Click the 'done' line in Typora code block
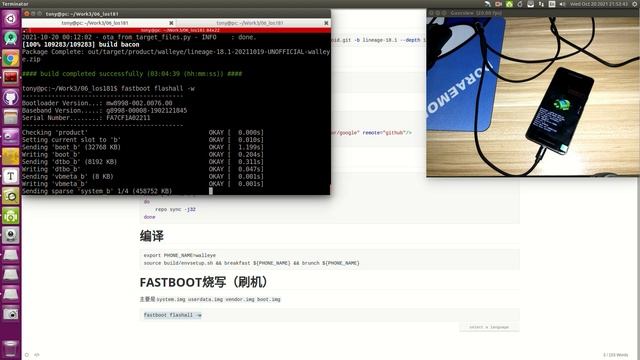This screenshot has width=640, height=360. tap(149, 217)
